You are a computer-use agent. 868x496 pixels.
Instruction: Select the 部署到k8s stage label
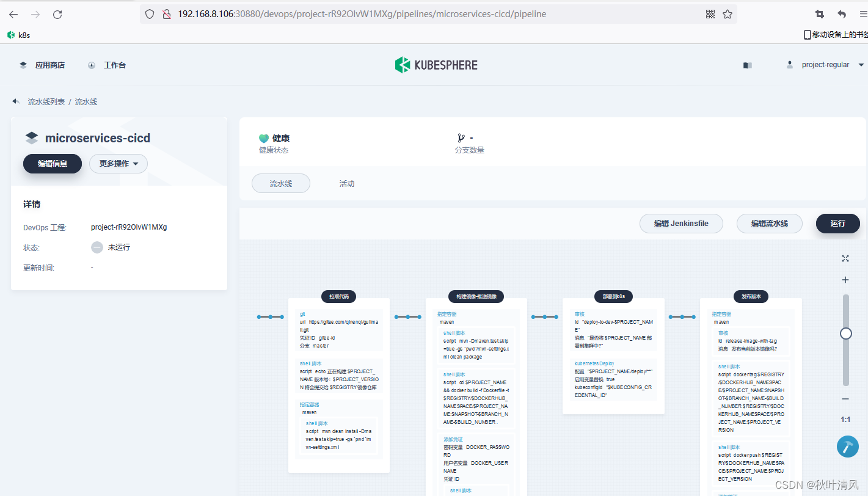(x=613, y=296)
